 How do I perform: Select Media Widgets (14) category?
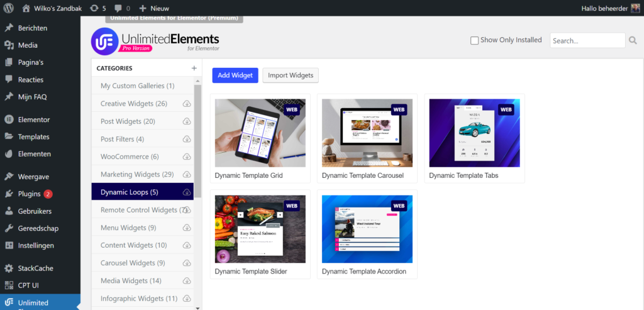(143, 281)
